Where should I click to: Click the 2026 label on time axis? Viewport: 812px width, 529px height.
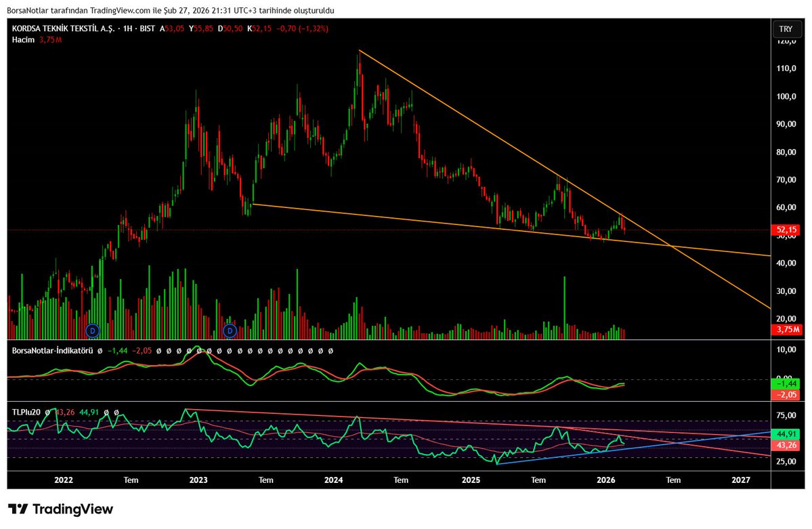click(x=606, y=480)
